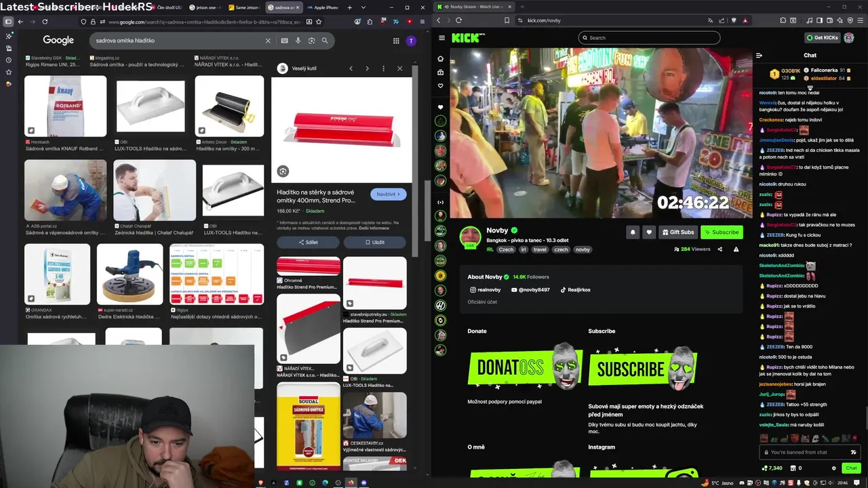Bookmark Google page with star icon
The height and width of the screenshot is (488, 868).
click(x=319, y=22)
